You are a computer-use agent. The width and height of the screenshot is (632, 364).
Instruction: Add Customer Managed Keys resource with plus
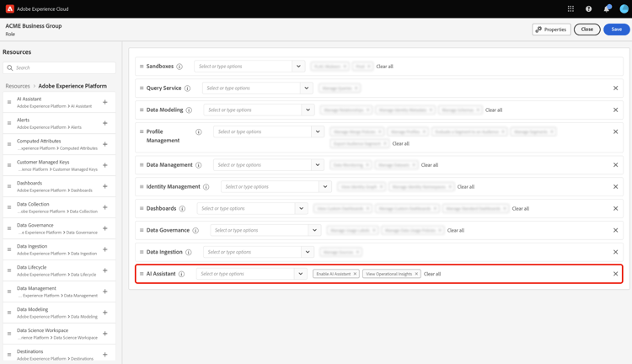click(104, 165)
